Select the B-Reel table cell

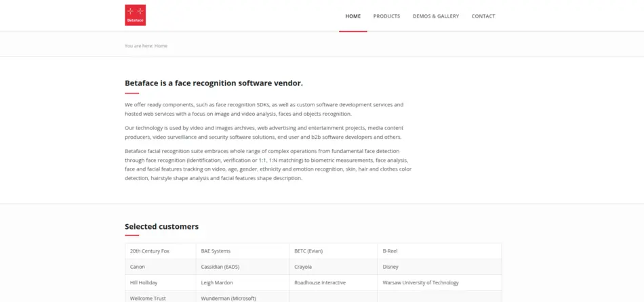439,251
